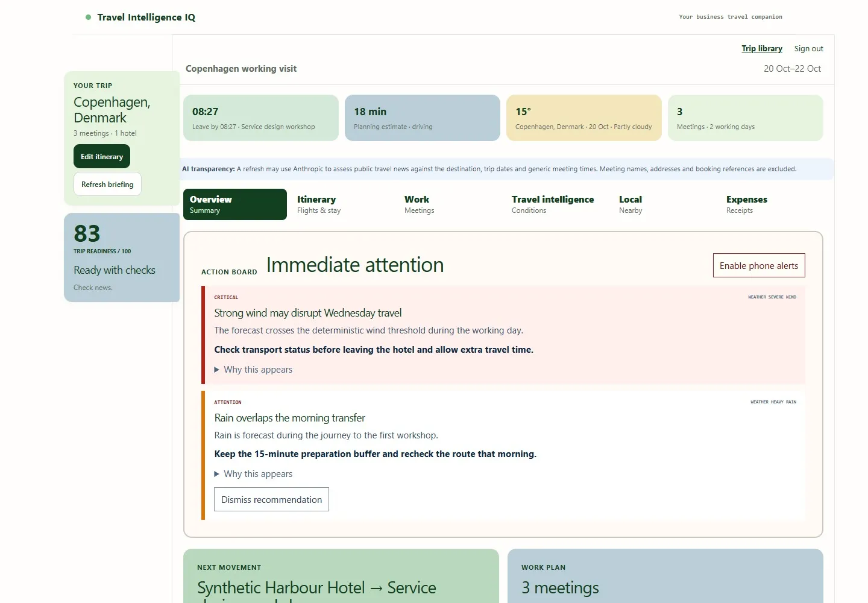Click the "WORK PLAN" card label
Image resolution: width=868 pixels, height=603 pixels.
(544, 567)
